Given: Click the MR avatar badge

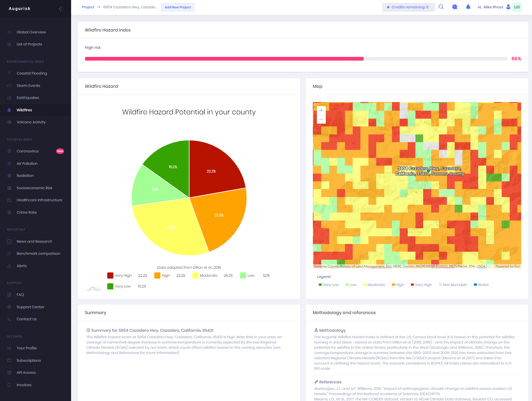Looking at the screenshot, I should click(517, 7).
